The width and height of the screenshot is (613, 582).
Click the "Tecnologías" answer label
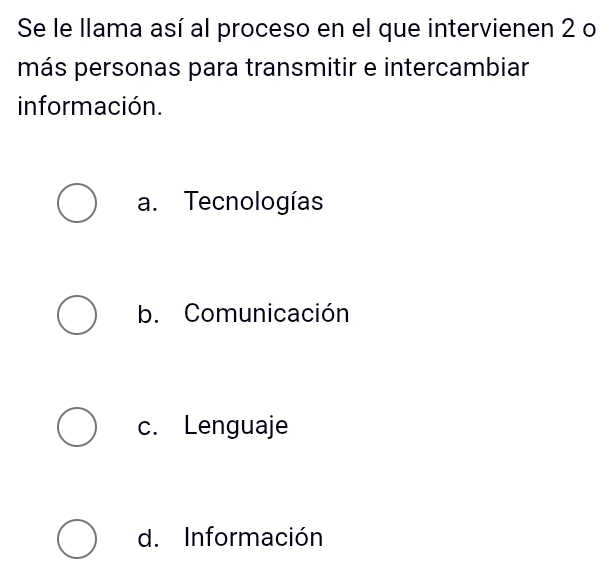click(254, 202)
